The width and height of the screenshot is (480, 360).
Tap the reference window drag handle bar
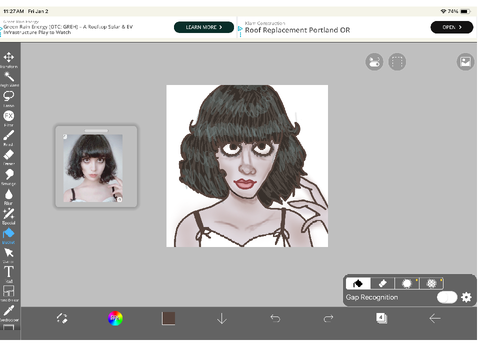coord(96,130)
